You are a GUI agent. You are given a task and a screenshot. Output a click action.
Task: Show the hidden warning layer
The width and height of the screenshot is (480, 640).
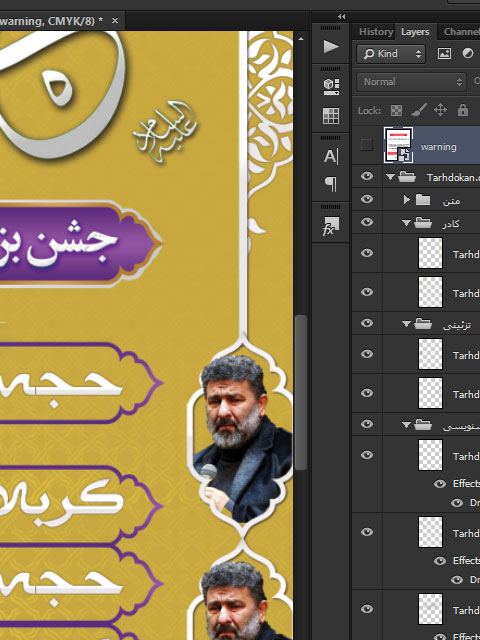tap(367, 145)
